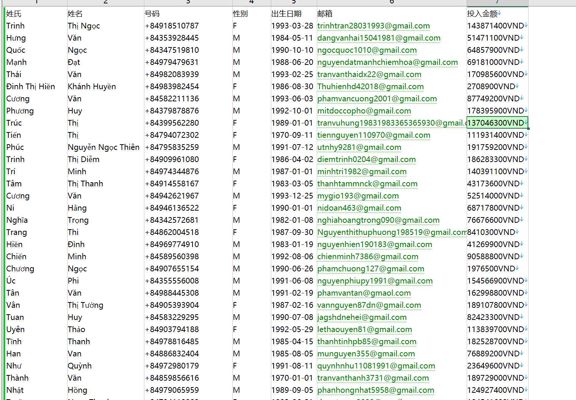This screenshot has height=400, width=576.
Task: Open email link ngocquoc1010@gmail.com
Action: coord(367,50)
